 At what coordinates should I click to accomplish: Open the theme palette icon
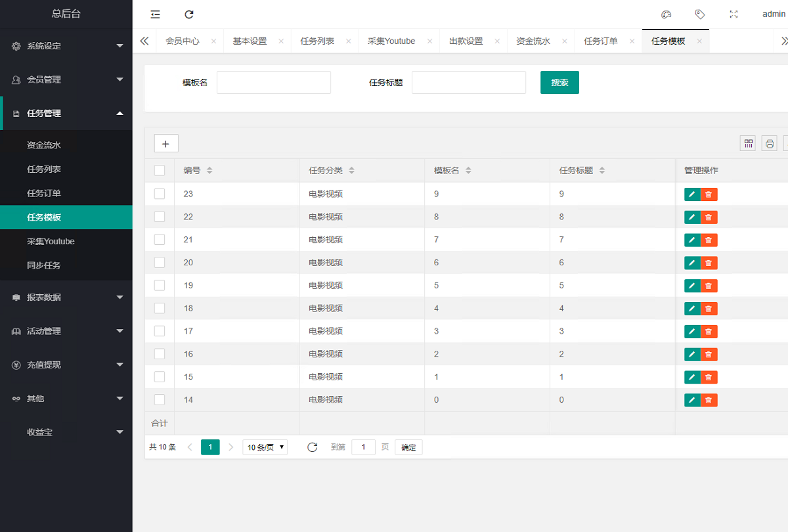[666, 14]
